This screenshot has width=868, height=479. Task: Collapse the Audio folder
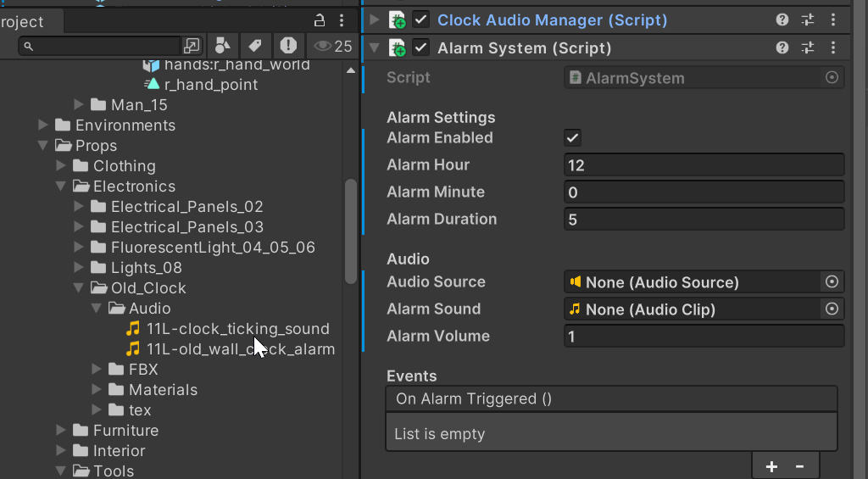point(97,308)
